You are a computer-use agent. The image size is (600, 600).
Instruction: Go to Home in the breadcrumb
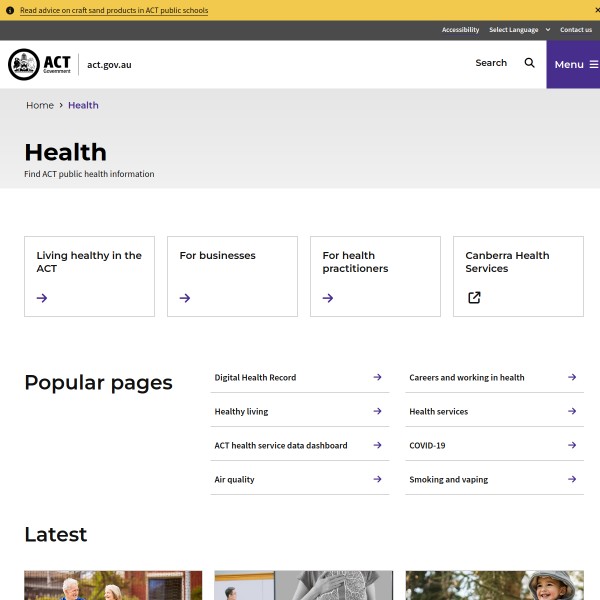tap(40, 105)
